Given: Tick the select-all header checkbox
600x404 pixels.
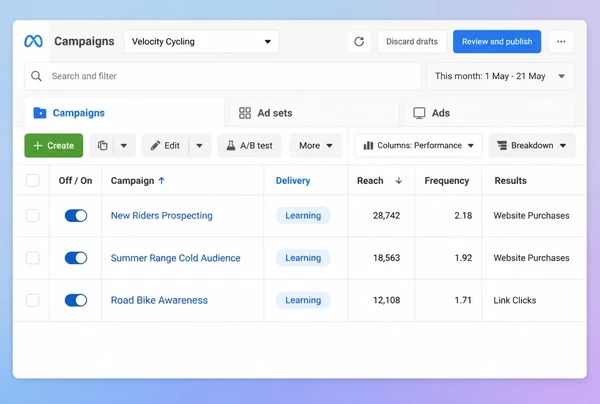Looking at the screenshot, I should click(x=33, y=181).
